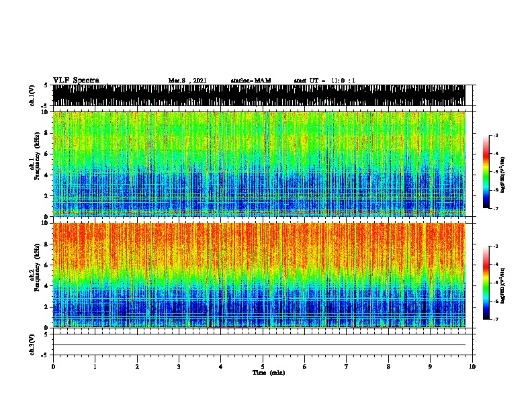
Task: Click the ch.1 "Frequency (kHz)" axis label
Action: [x=37, y=156]
